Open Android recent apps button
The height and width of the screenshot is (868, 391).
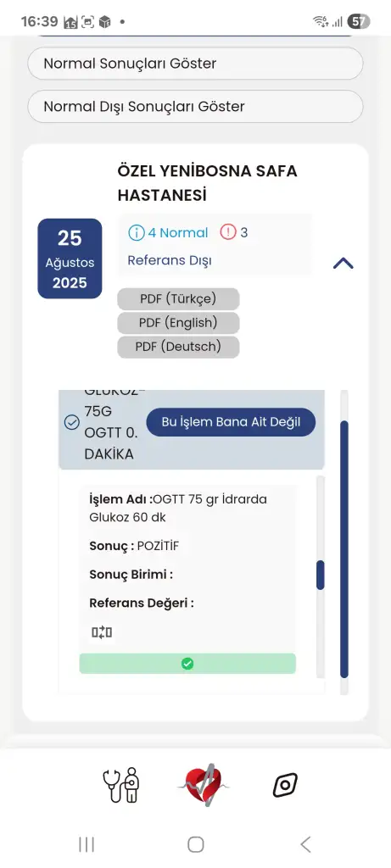pos(87,844)
